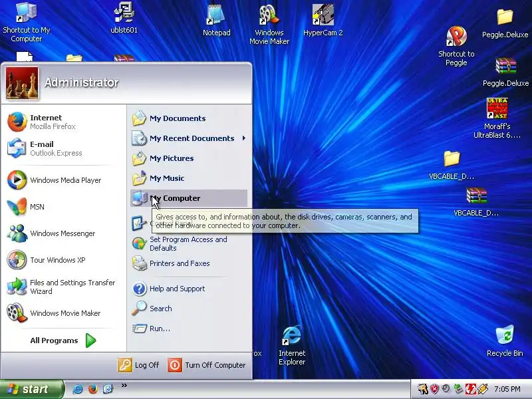Click the Administrator chess user picture
The height and width of the screenshot is (399, 532).
pos(22,83)
